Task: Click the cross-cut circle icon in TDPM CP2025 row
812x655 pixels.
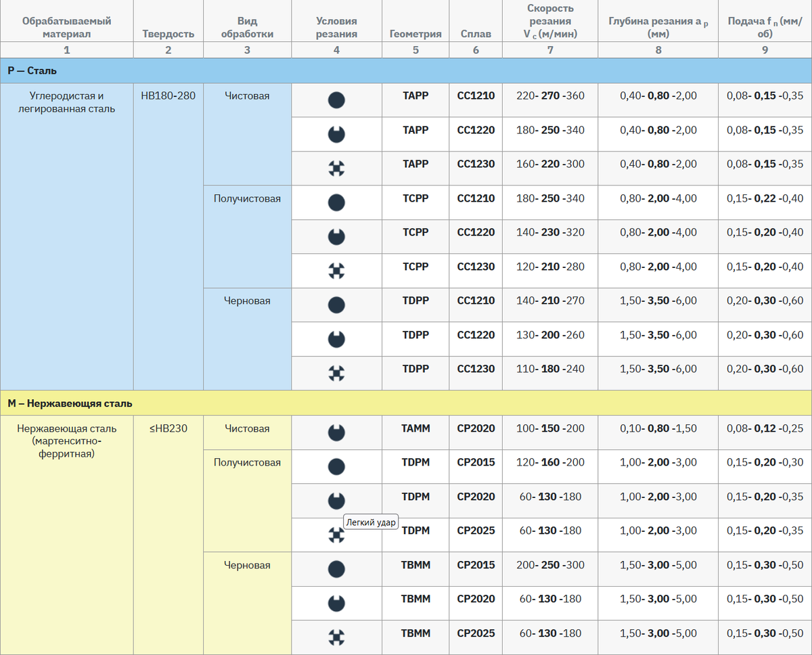Action: coord(336,535)
